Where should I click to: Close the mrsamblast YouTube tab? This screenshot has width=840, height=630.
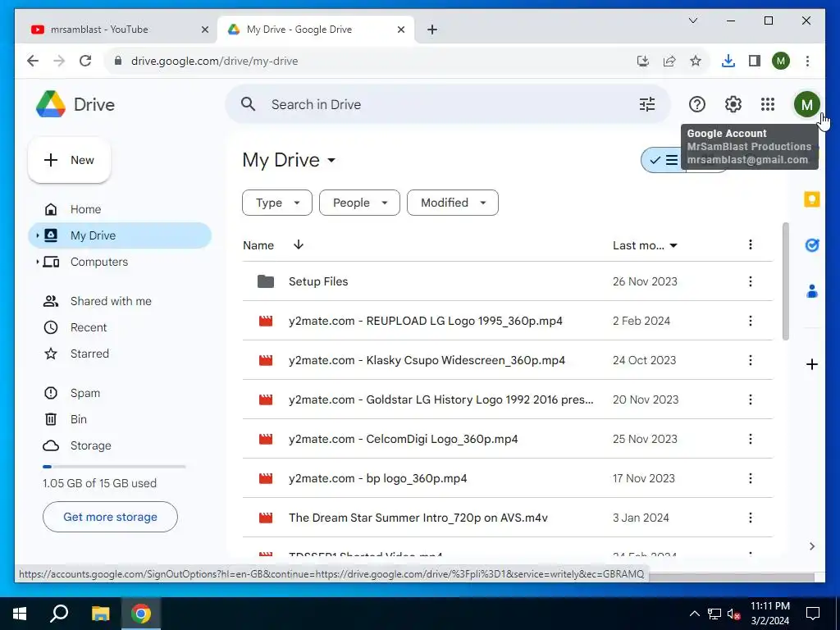(204, 30)
